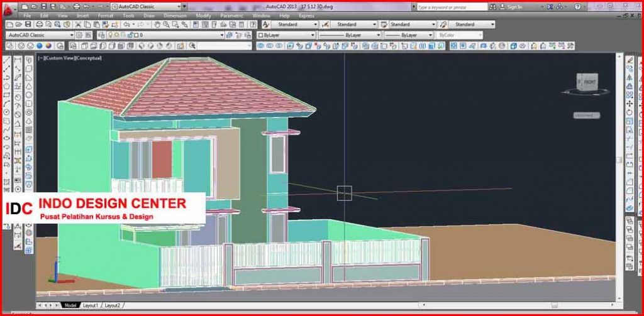Switch to the Layout2 tab
The image size is (644, 316).
point(112,305)
